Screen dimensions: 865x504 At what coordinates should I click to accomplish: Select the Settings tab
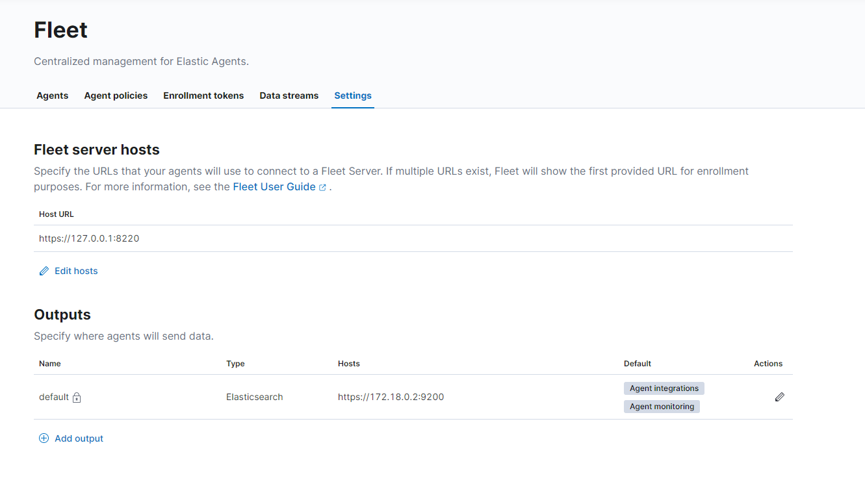pyautogui.click(x=353, y=95)
